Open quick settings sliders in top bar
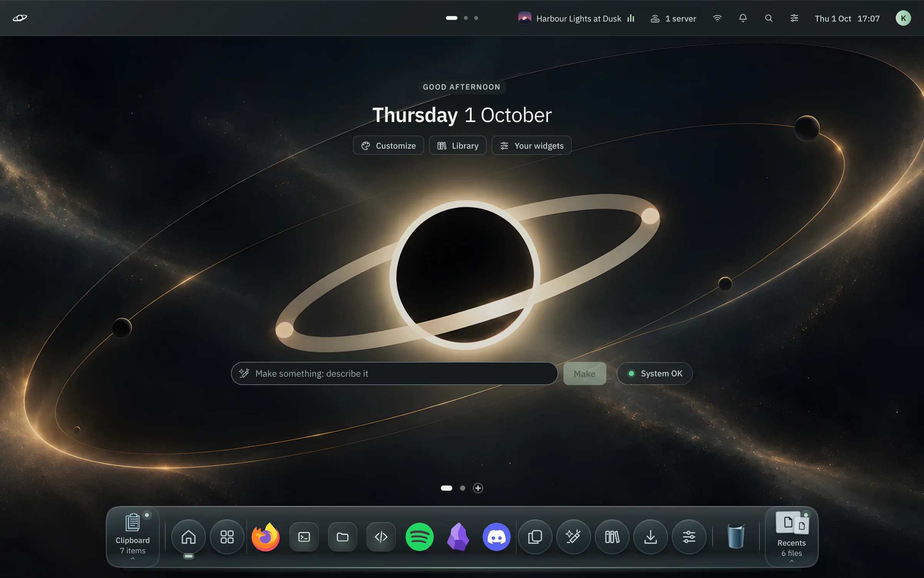Screen dimensions: 924x578 [x=794, y=18]
